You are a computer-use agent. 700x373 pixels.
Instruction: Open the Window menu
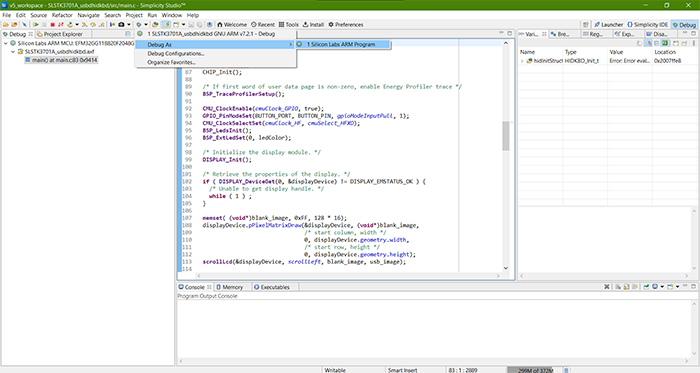click(x=171, y=15)
